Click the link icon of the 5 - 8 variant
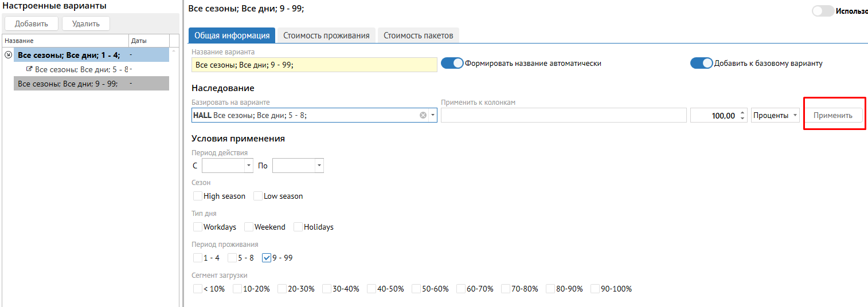 (x=29, y=69)
